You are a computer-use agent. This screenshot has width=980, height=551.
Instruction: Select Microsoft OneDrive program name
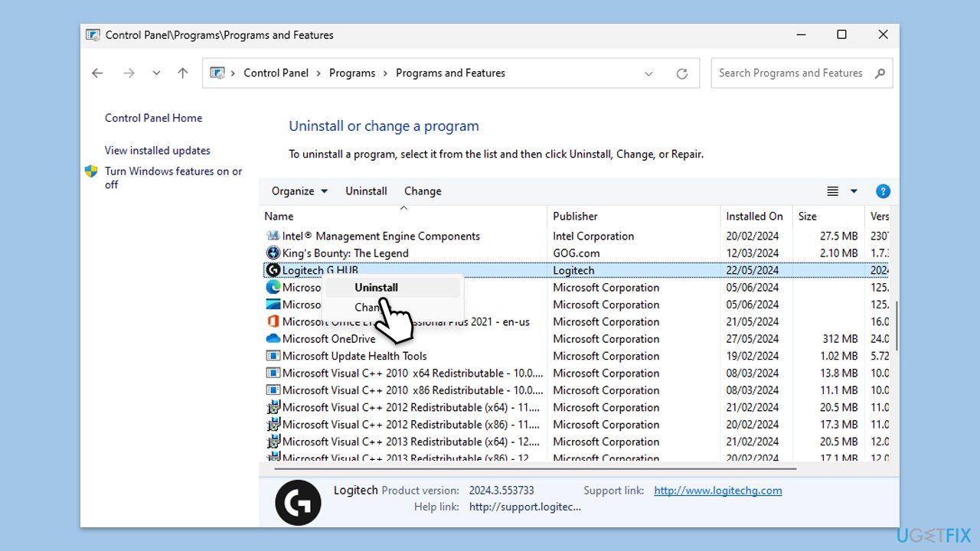(x=328, y=339)
